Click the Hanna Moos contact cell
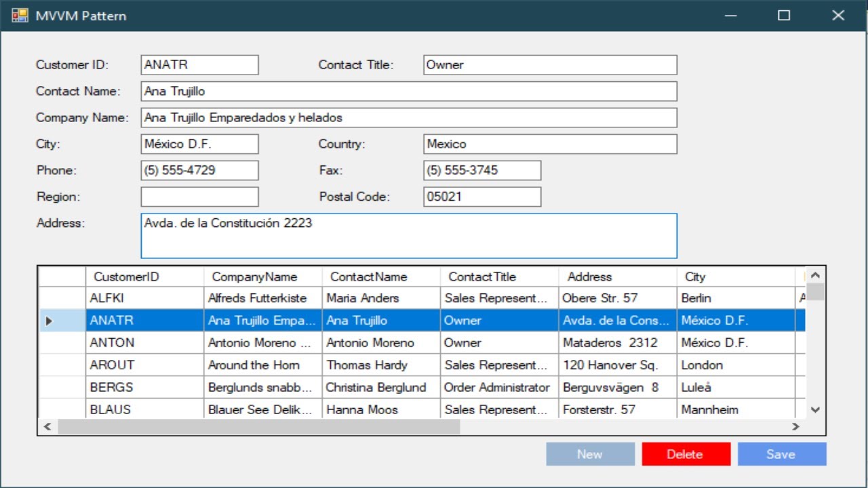This screenshot has height=488, width=868. pyautogui.click(x=381, y=409)
